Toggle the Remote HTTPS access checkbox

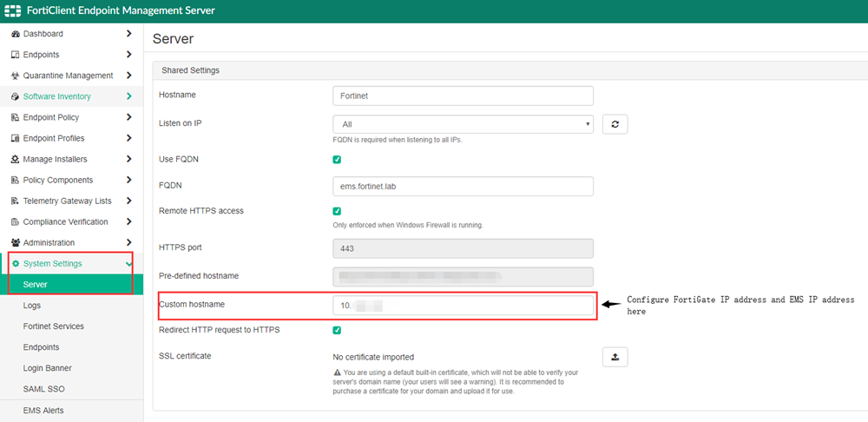pyautogui.click(x=337, y=211)
